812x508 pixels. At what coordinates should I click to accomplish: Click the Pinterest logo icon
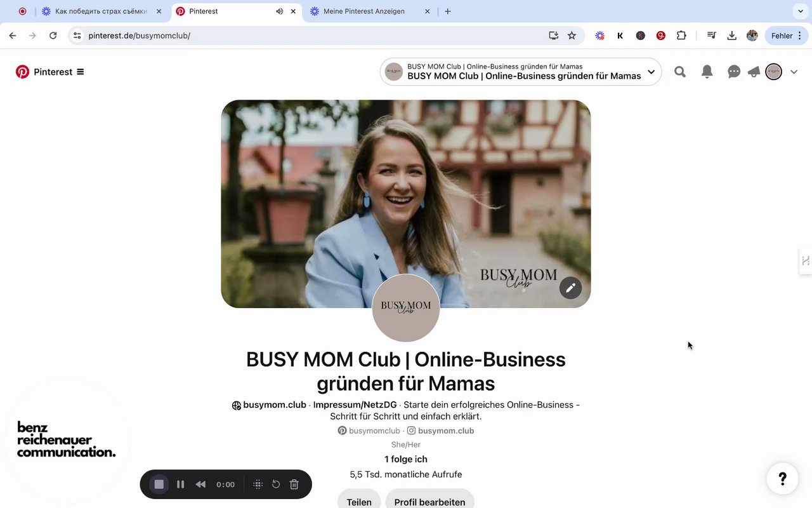[23, 72]
